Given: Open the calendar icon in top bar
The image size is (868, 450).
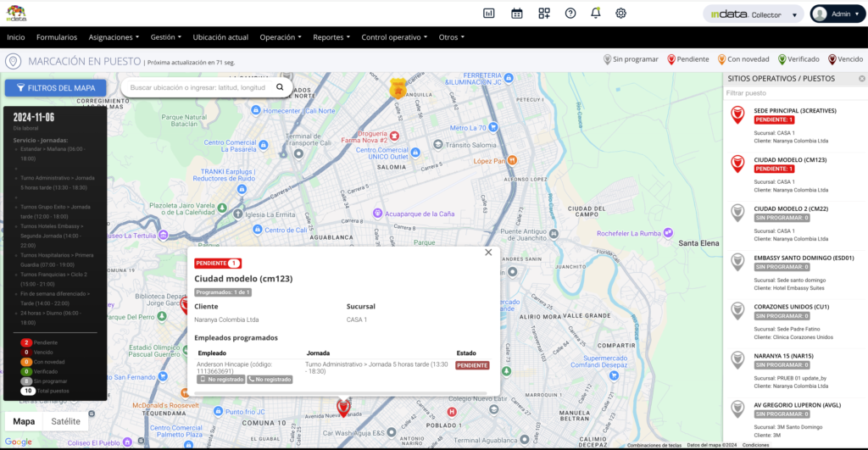Looking at the screenshot, I should 516,13.
